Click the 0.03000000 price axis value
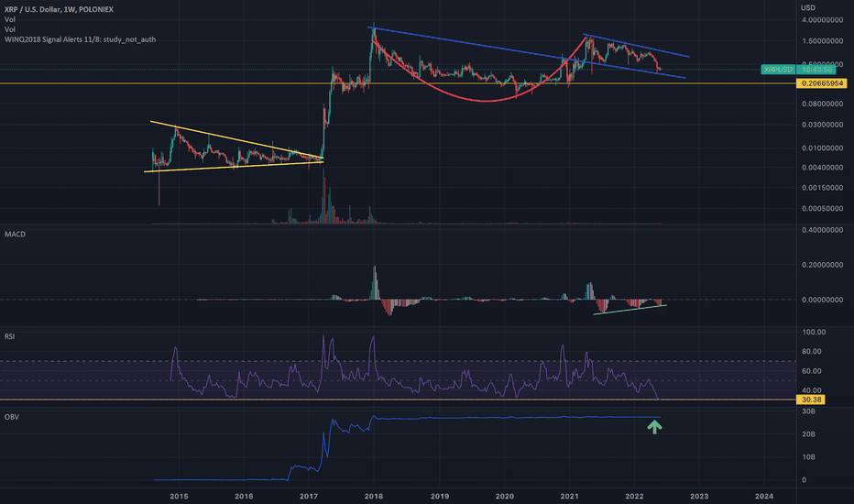The width and height of the screenshot is (854, 504). click(822, 125)
